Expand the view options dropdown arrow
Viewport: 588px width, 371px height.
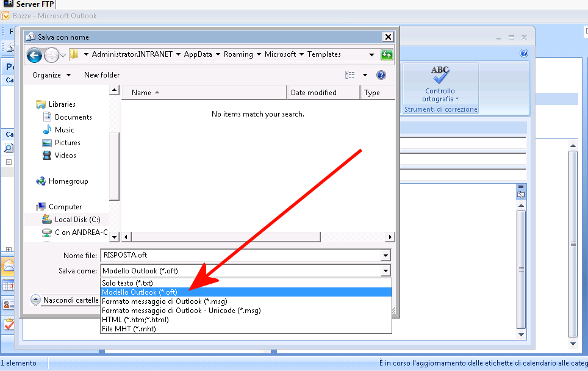[x=365, y=75]
